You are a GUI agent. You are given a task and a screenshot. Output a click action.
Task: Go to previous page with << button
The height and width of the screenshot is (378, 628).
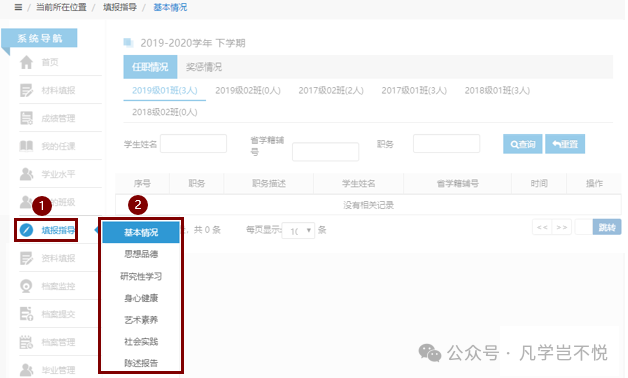click(542, 227)
